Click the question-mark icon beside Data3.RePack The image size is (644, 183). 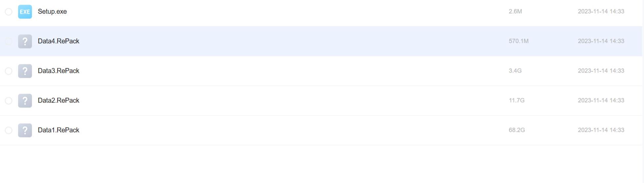25,71
